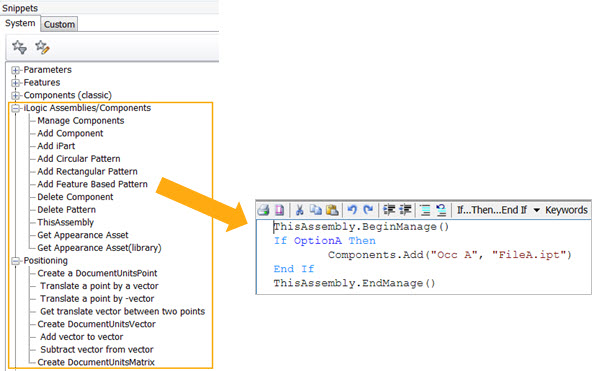
Task: Select the Add Circular Pattern snippet
Action: (x=79, y=159)
